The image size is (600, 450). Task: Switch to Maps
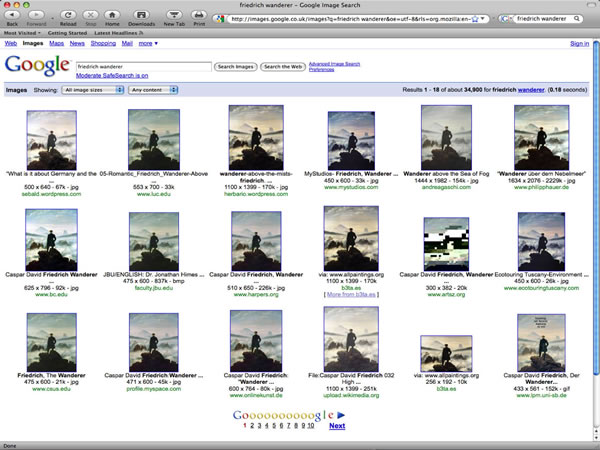[57, 44]
